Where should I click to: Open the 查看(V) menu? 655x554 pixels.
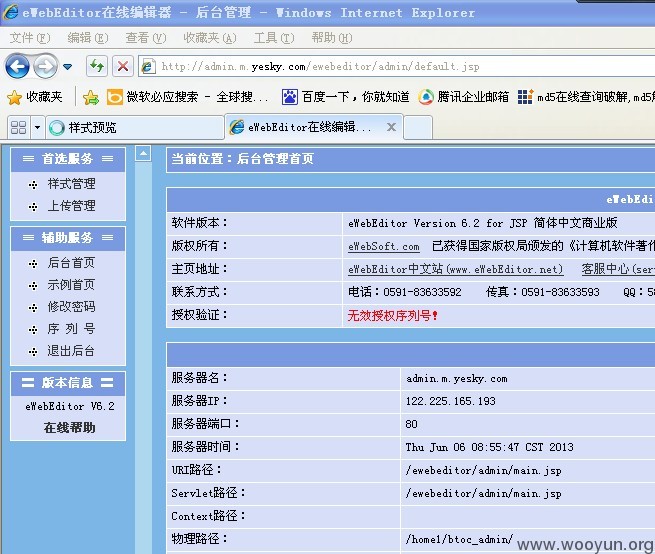point(145,38)
